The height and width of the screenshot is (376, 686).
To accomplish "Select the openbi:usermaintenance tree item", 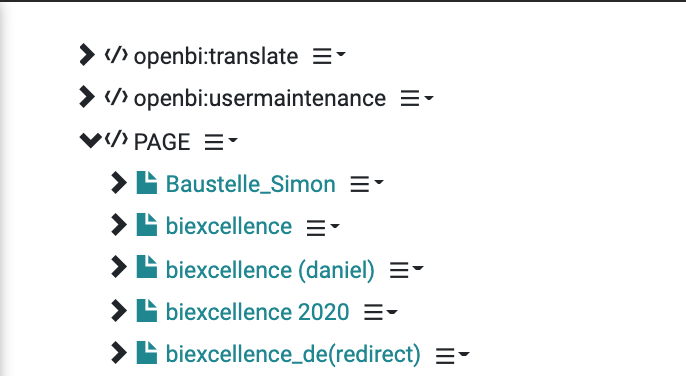I will point(260,98).
